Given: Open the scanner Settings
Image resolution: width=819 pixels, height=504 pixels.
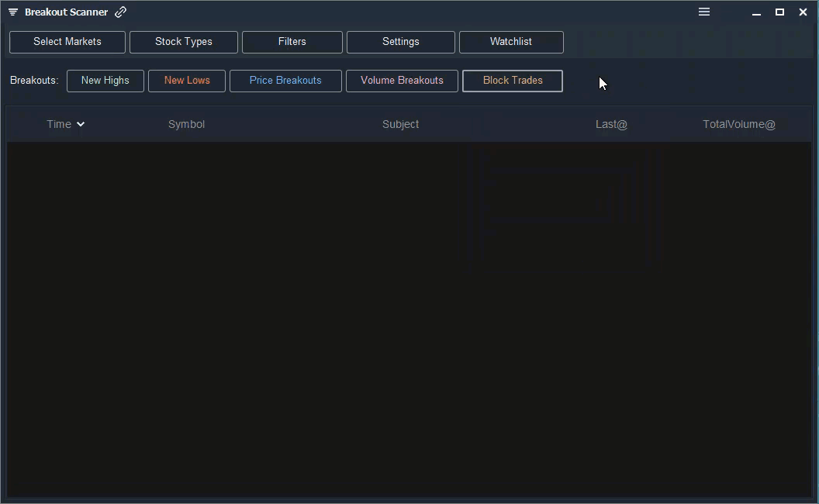Looking at the screenshot, I should point(400,42).
